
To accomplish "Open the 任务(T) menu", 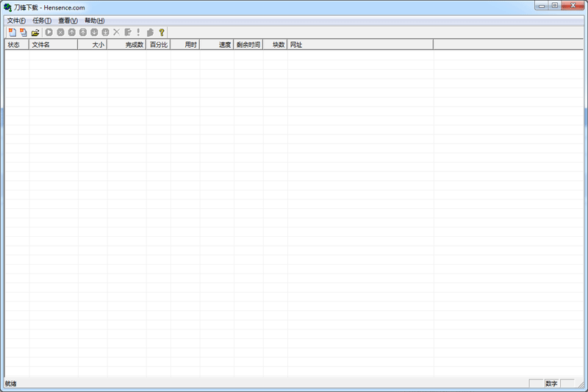I will pos(42,21).
